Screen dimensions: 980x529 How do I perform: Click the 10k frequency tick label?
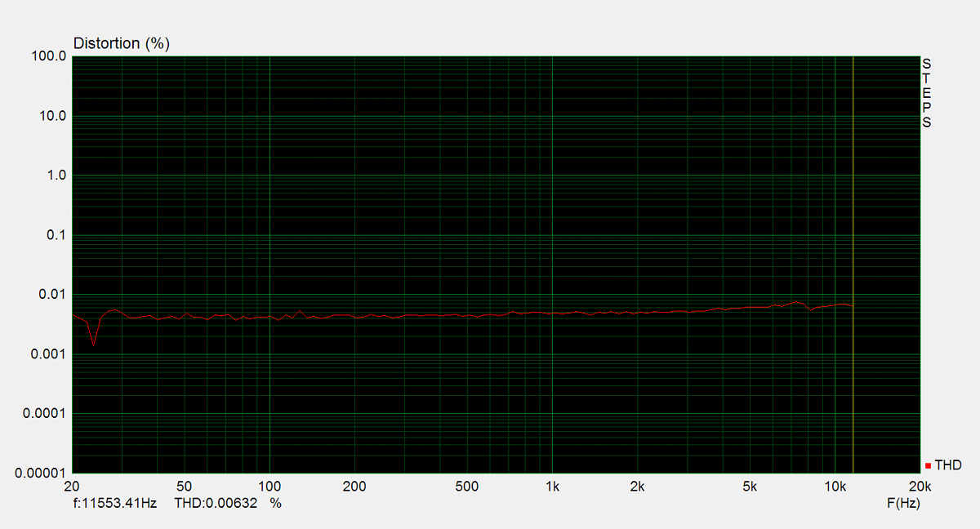coord(835,487)
